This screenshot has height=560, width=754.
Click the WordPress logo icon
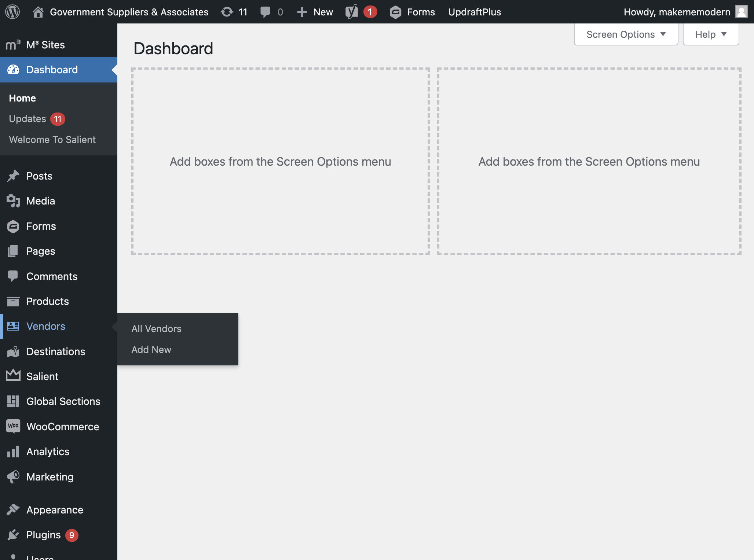(x=12, y=12)
